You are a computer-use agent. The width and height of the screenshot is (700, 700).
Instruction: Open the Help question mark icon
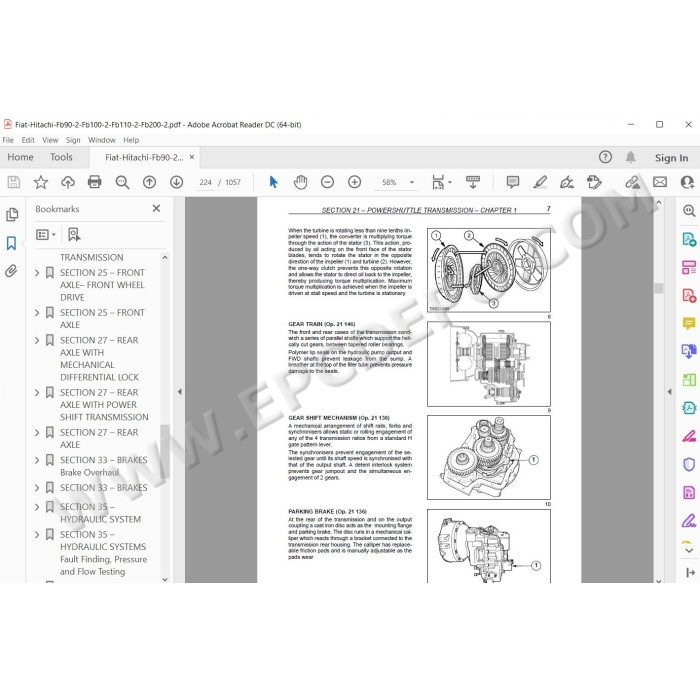[x=605, y=157]
